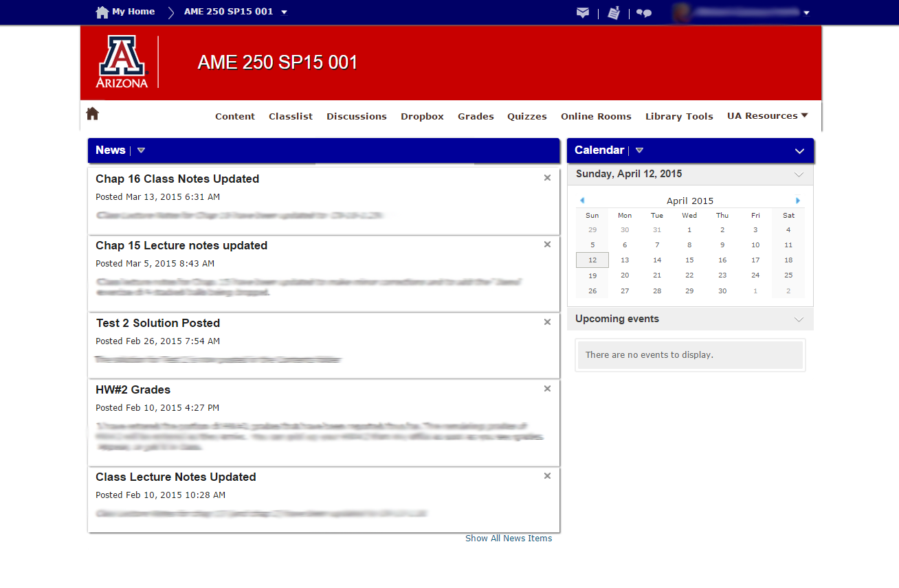The image size is (899, 588).
Task: Dismiss the Test 2 Solution Posted news item
Action: (547, 322)
